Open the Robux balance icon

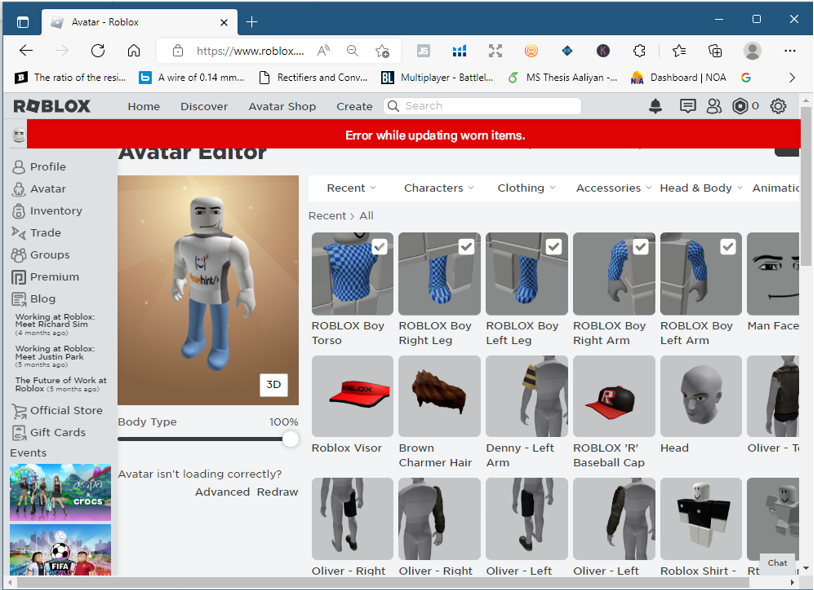pyautogui.click(x=740, y=106)
